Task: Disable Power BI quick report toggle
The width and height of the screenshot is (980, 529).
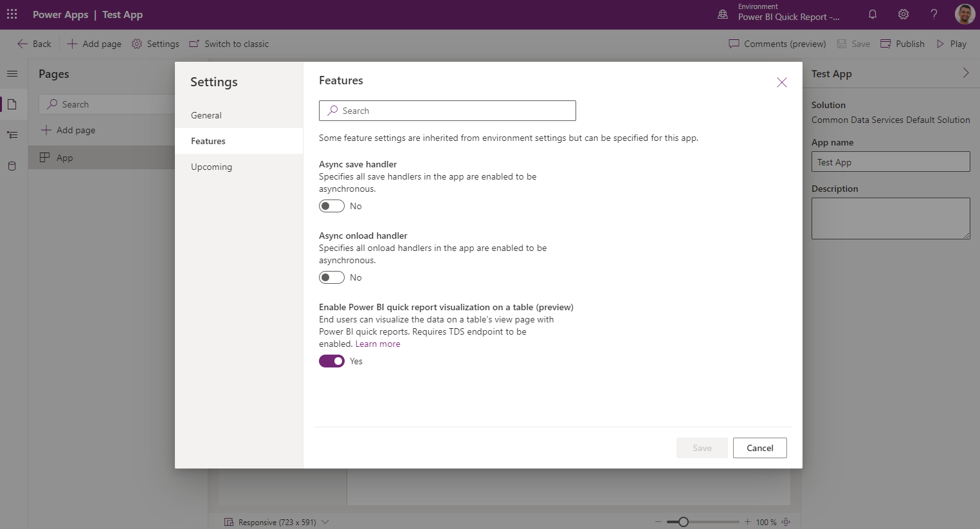Action: (332, 361)
